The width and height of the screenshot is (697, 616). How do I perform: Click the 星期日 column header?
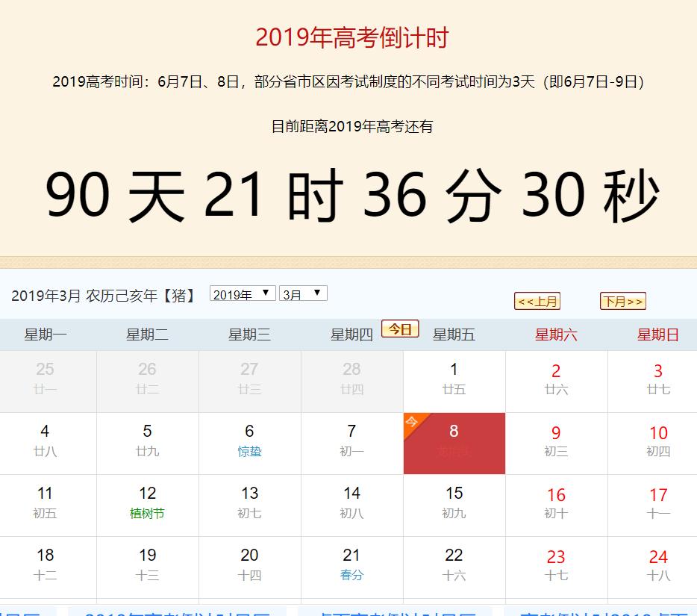pos(658,335)
